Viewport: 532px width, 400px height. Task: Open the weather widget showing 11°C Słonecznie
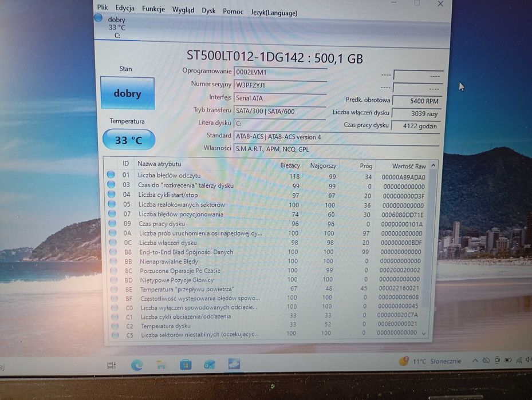tap(430, 361)
